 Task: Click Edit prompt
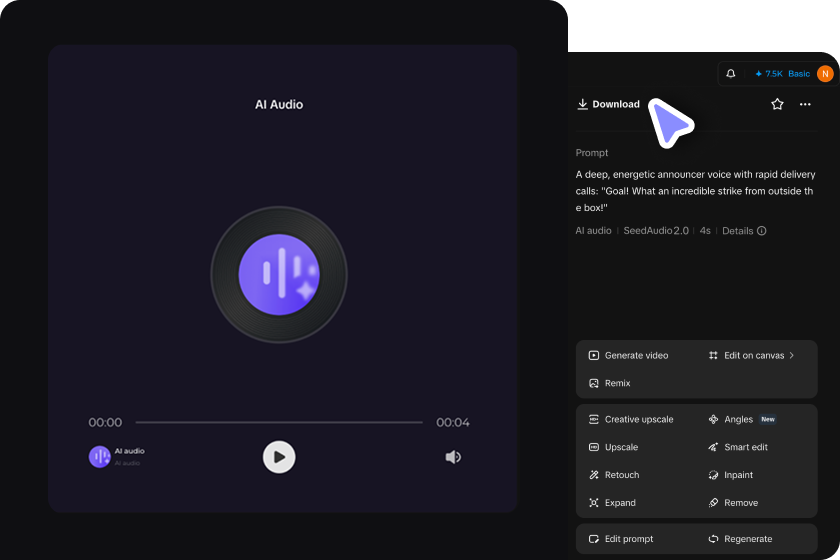pos(621,539)
